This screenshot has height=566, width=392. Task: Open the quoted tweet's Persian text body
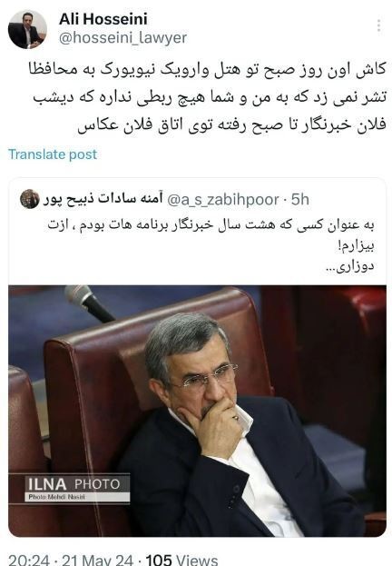pos(211,245)
